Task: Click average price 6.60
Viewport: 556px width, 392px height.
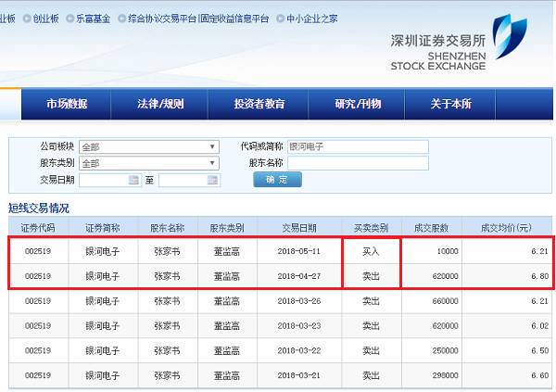Action: coord(539,375)
